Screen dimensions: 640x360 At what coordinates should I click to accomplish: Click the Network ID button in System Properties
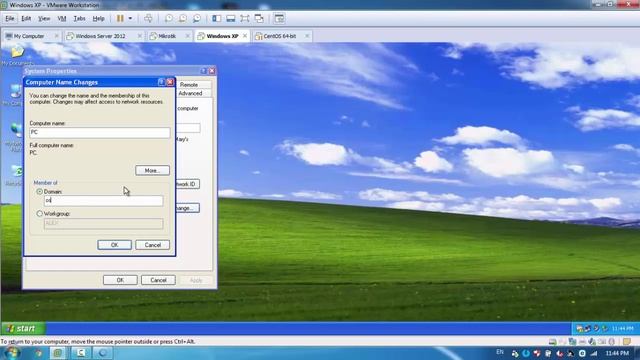coord(188,184)
